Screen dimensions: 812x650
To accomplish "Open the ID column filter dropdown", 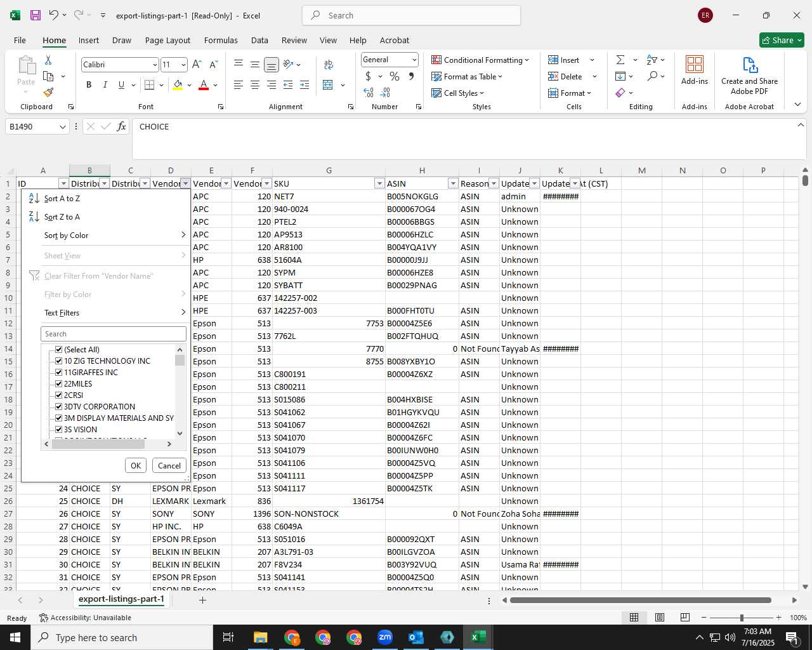I will (63, 183).
